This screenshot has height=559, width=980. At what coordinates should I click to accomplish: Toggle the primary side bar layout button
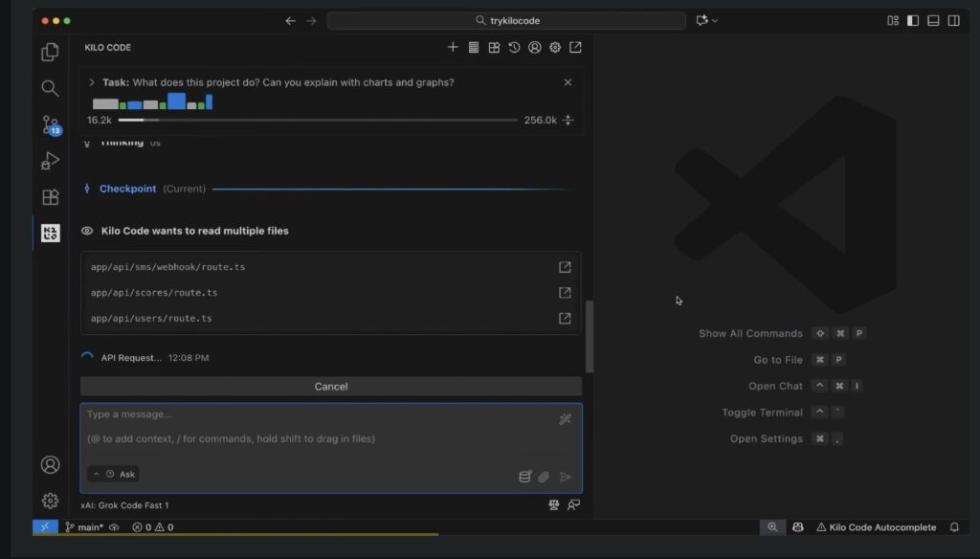913,20
